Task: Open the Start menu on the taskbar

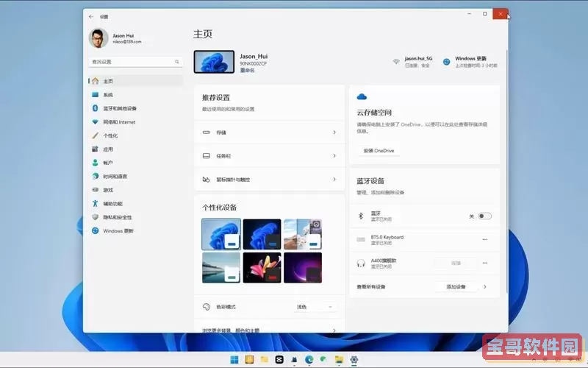Action: 234,360
